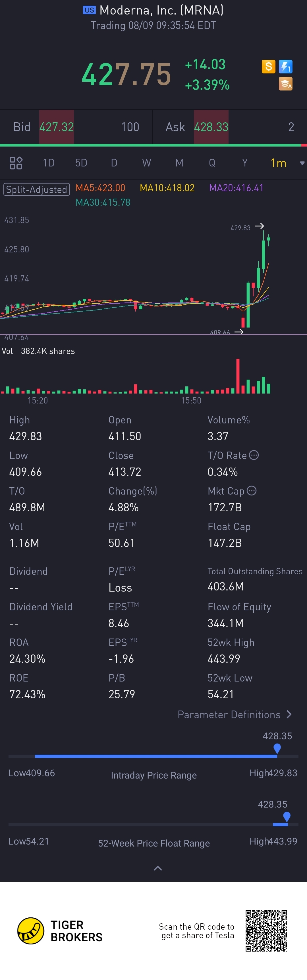Tap the Ask price 428.33

coord(211,127)
